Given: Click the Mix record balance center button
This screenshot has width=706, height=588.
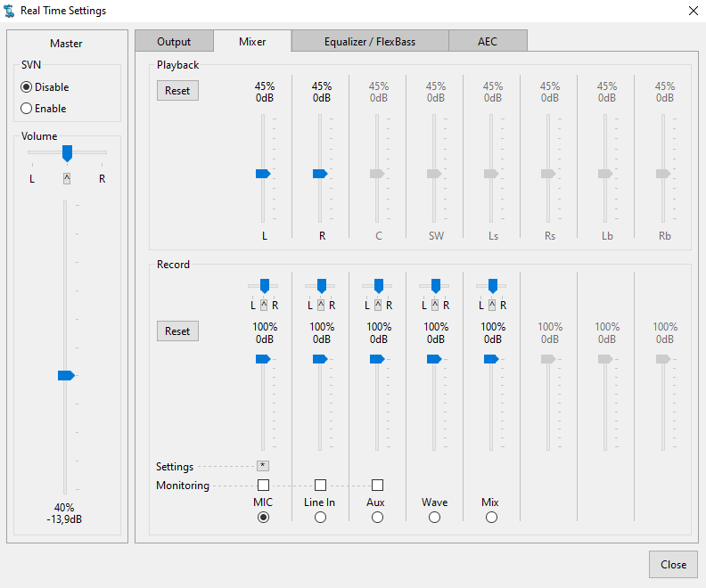Looking at the screenshot, I should 492,305.
